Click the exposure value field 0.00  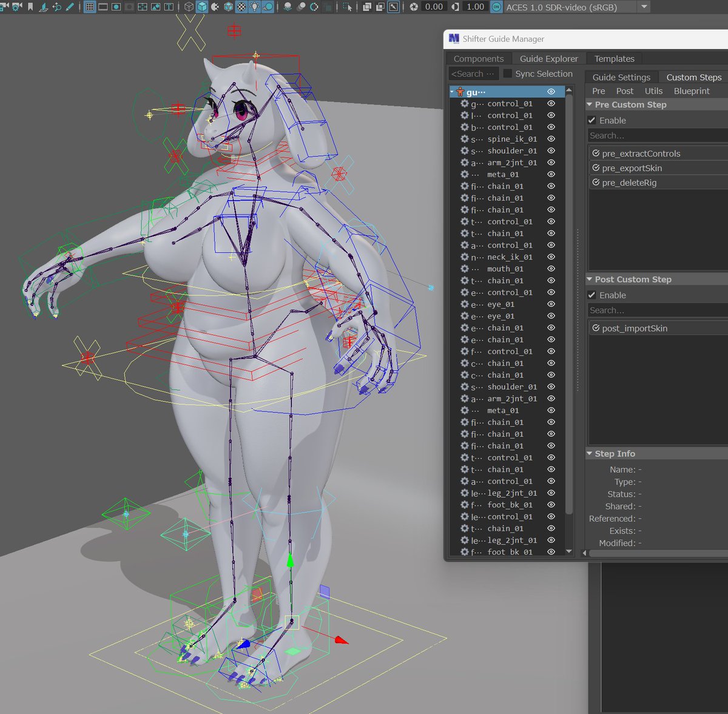pyautogui.click(x=434, y=7)
